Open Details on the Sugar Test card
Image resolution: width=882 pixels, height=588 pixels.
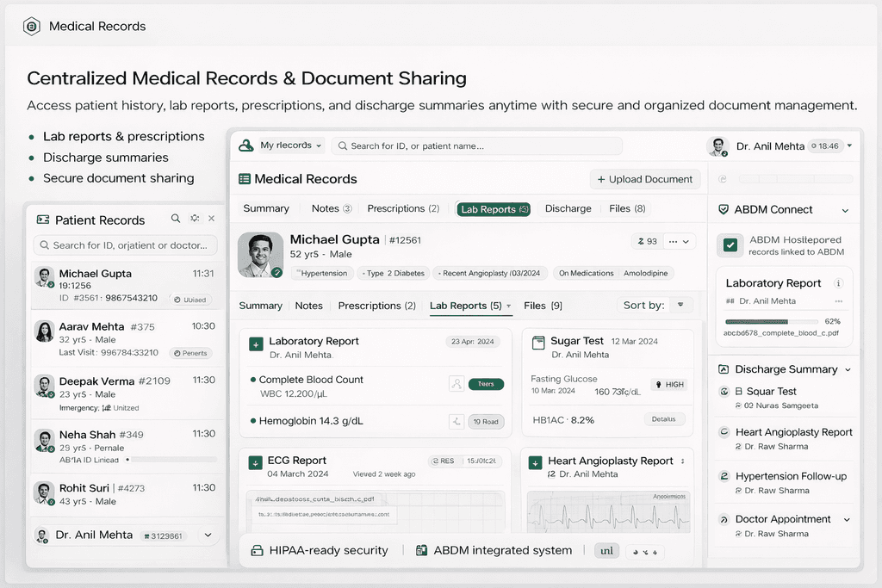[x=664, y=418]
